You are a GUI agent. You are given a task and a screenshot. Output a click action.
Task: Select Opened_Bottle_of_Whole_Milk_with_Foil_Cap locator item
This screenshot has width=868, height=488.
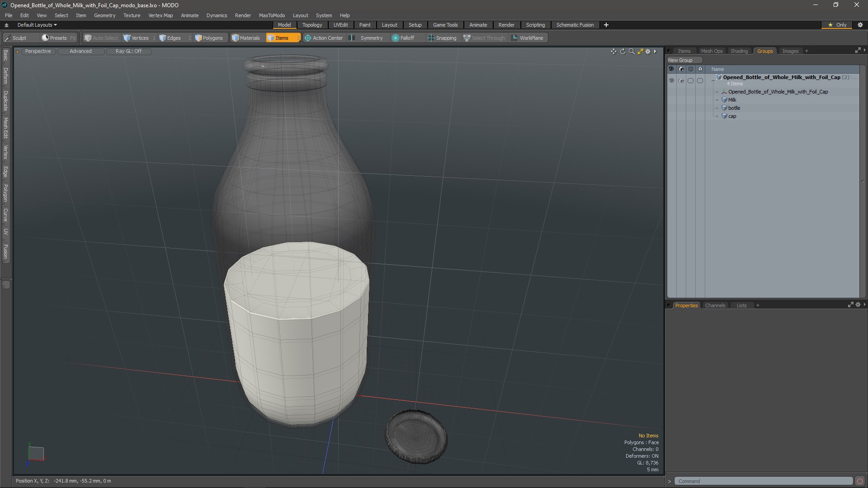pos(778,92)
